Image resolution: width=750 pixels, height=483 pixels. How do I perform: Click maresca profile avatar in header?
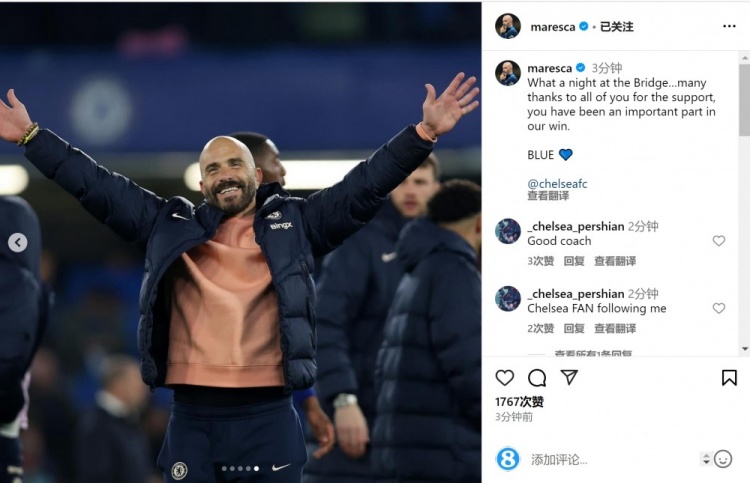click(508, 26)
